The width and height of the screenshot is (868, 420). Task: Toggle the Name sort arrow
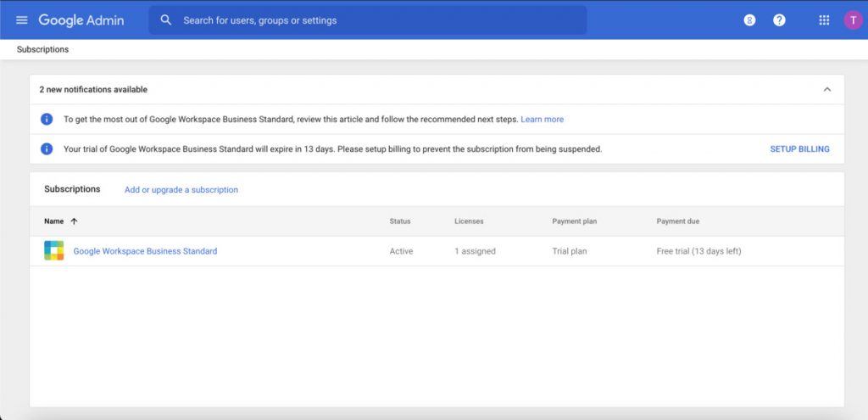75,221
